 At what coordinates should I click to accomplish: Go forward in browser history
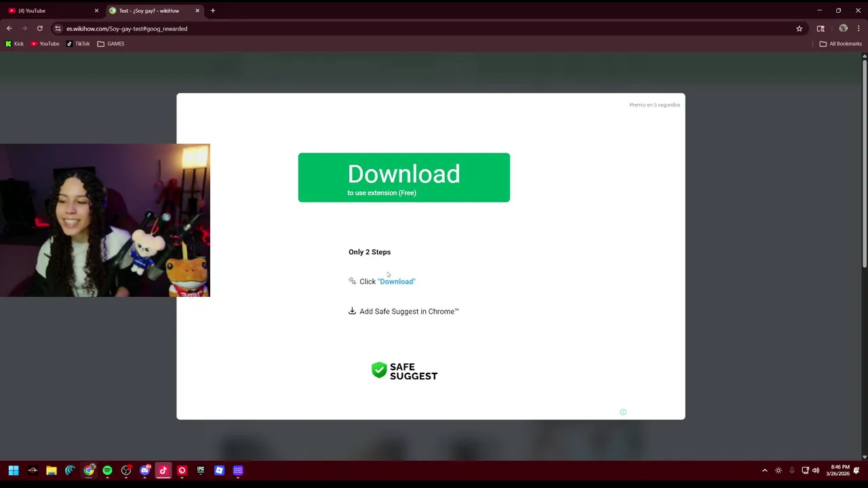point(24,28)
